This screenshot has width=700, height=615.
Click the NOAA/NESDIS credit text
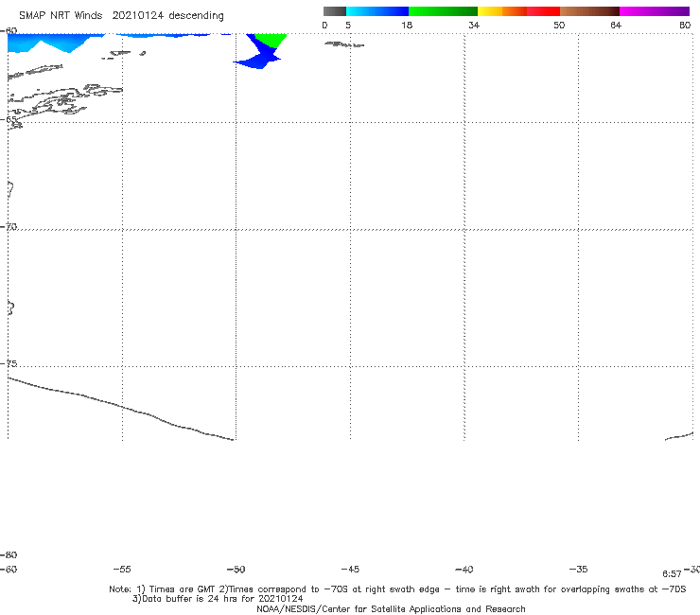coord(391,609)
